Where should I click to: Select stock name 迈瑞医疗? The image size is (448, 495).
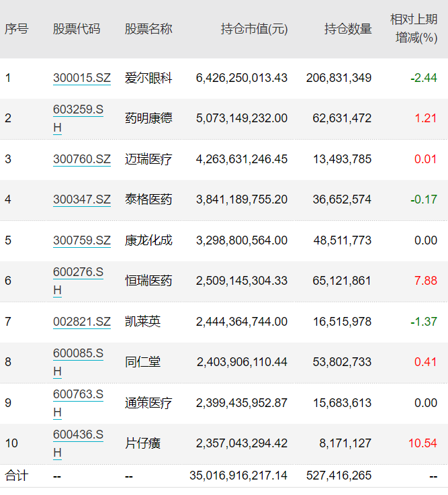148,159
